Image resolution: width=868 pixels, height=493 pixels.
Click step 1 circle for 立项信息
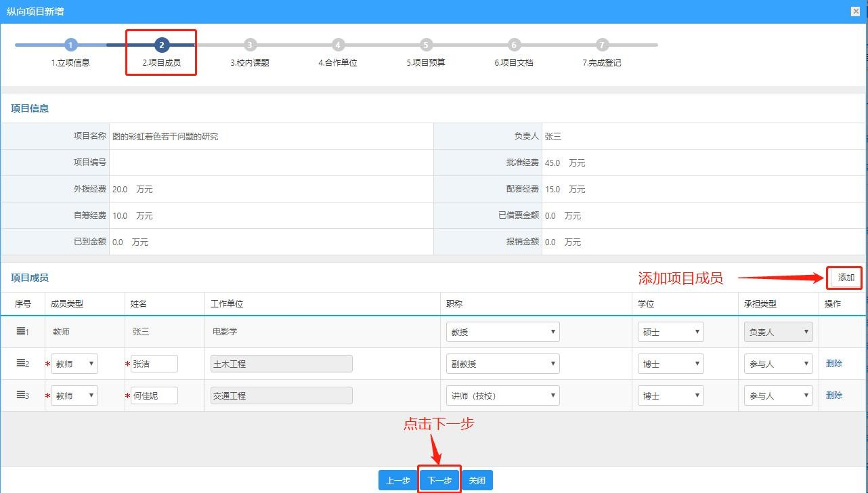click(71, 45)
